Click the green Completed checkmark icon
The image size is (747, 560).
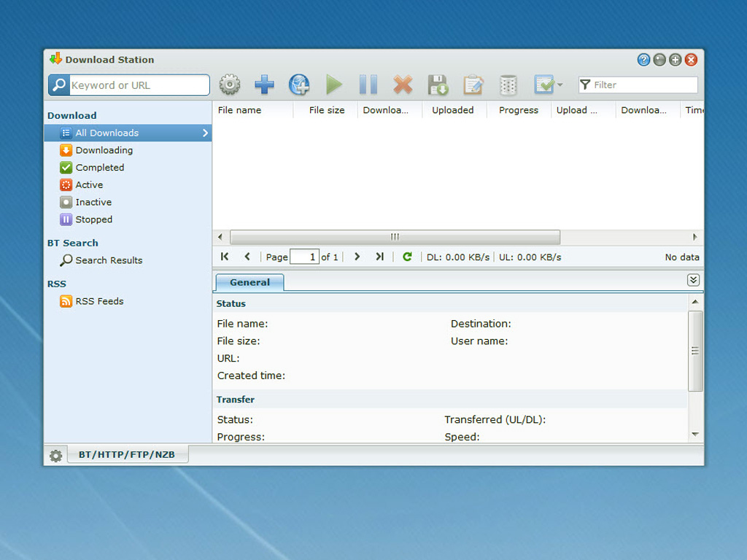point(66,168)
